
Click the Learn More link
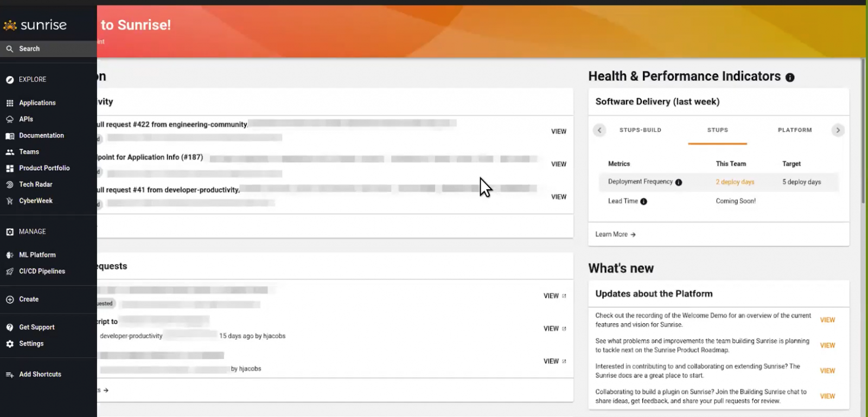point(615,234)
